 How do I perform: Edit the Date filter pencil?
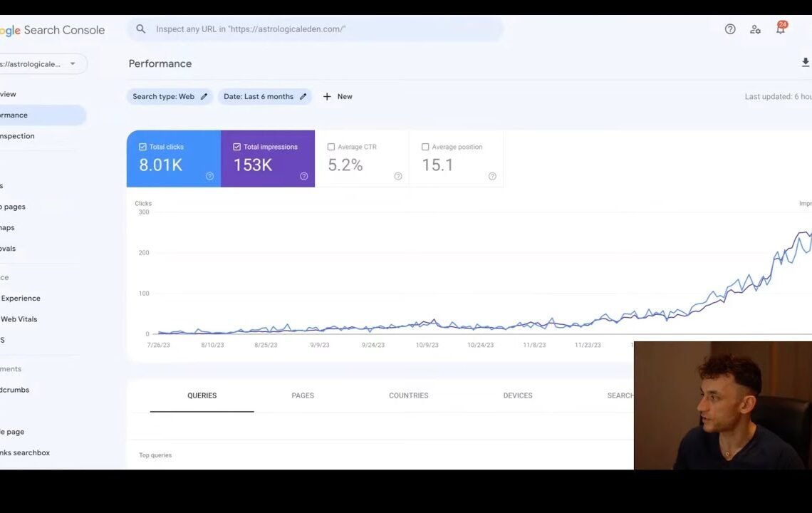[x=303, y=96]
